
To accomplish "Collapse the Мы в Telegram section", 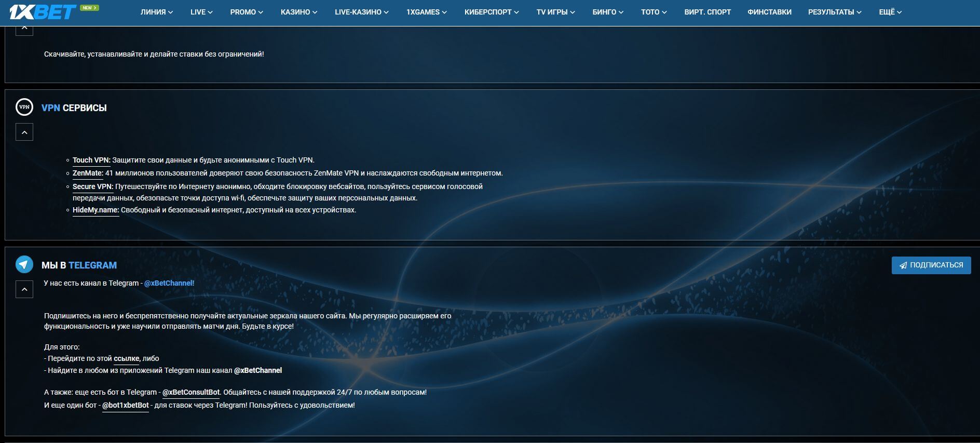I will tap(24, 289).
